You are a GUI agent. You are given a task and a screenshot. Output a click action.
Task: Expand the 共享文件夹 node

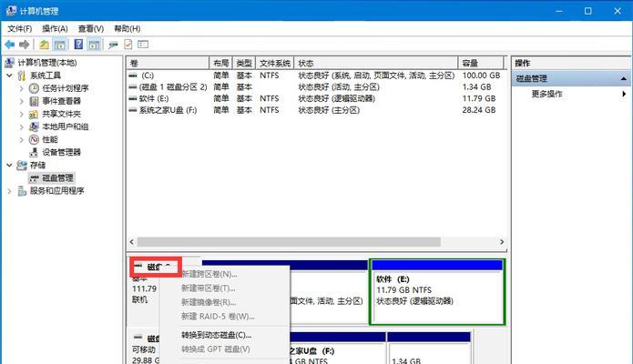pyautogui.click(x=21, y=114)
